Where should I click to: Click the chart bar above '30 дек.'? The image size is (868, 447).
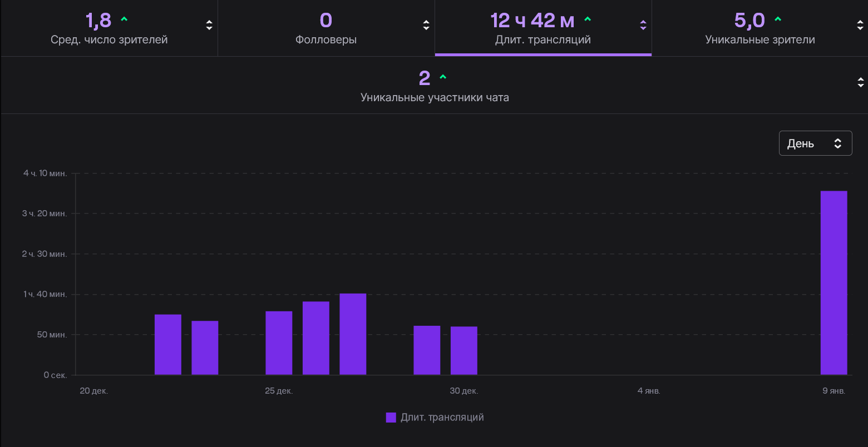point(464,351)
